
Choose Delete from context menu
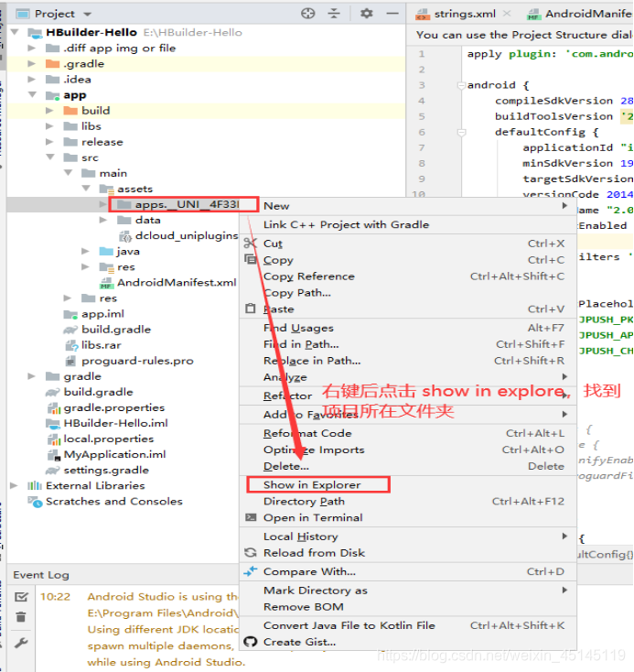click(x=408, y=466)
